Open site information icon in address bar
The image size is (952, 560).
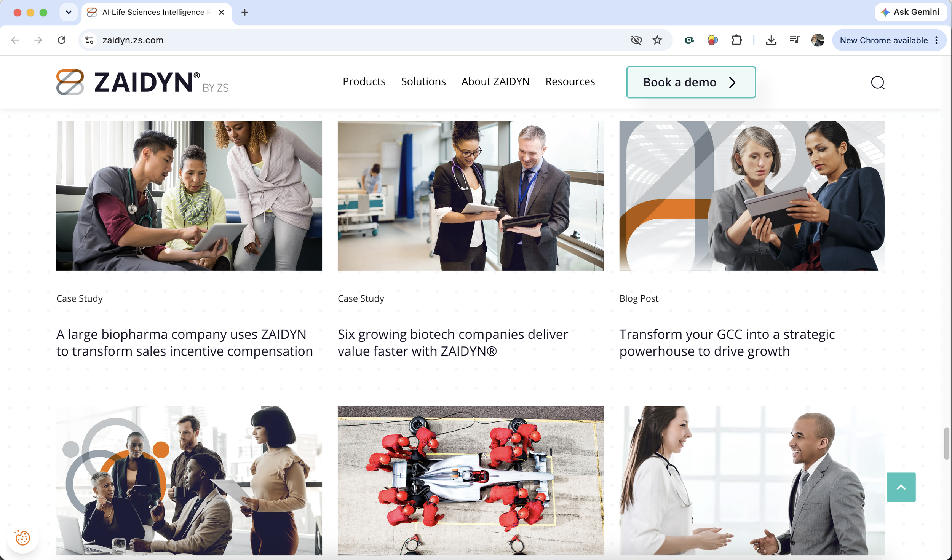pos(89,40)
